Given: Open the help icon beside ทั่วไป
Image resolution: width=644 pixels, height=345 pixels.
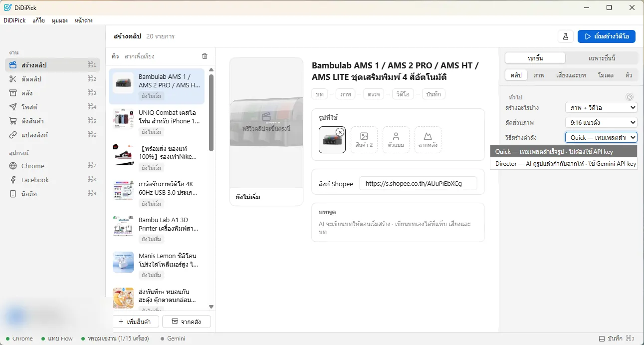Looking at the screenshot, I should coord(630,97).
